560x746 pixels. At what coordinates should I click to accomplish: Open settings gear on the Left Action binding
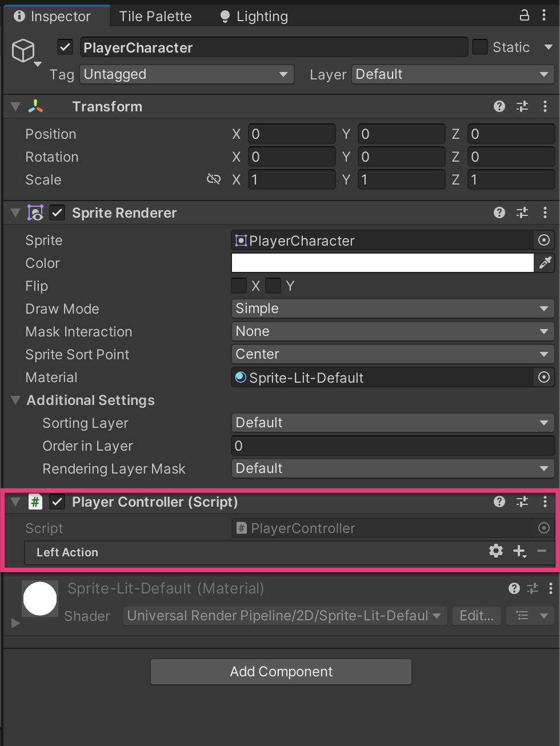pos(495,551)
